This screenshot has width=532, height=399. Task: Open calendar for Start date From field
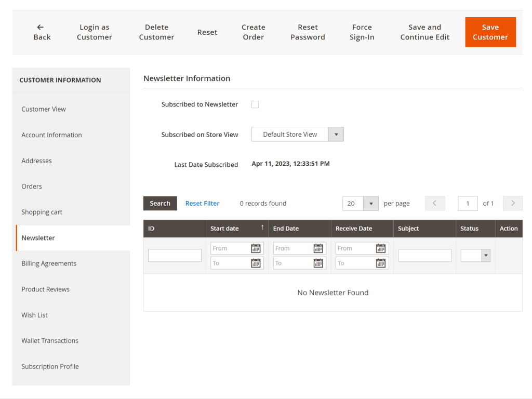pos(256,248)
